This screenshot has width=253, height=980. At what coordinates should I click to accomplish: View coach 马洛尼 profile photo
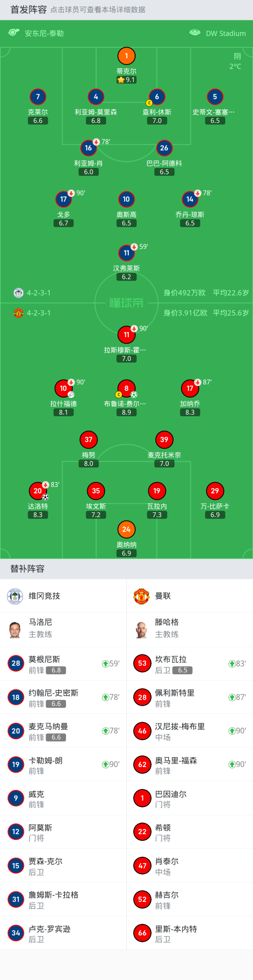[15, 629]
